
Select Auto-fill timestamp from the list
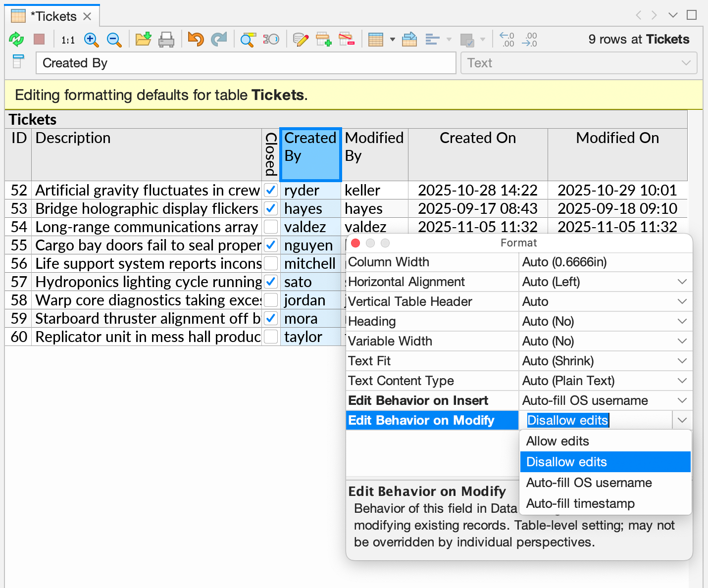580,503
